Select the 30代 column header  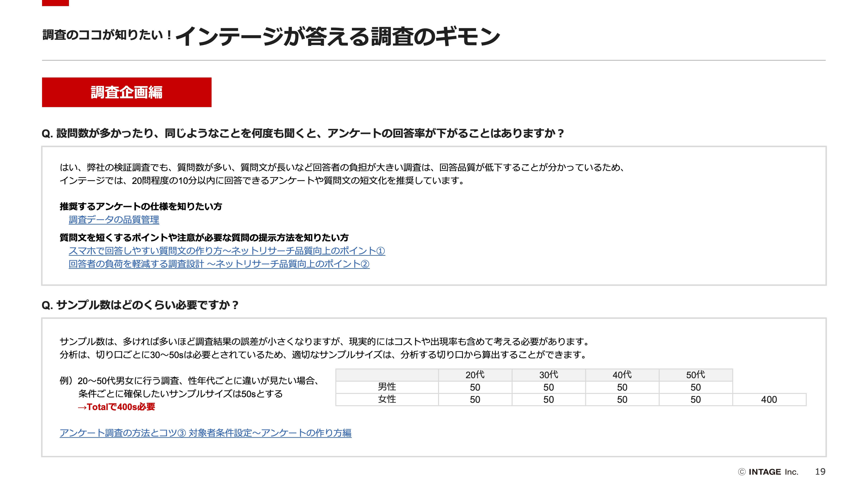click(548, 375)
